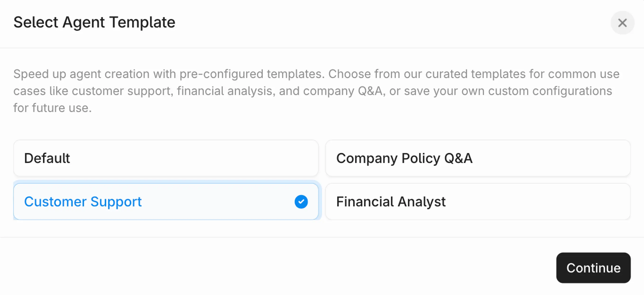Image resolution: width=644 pixels, height=295 pixels.
Task: Click the Select Agent Template heading
Action: point(94,22)
